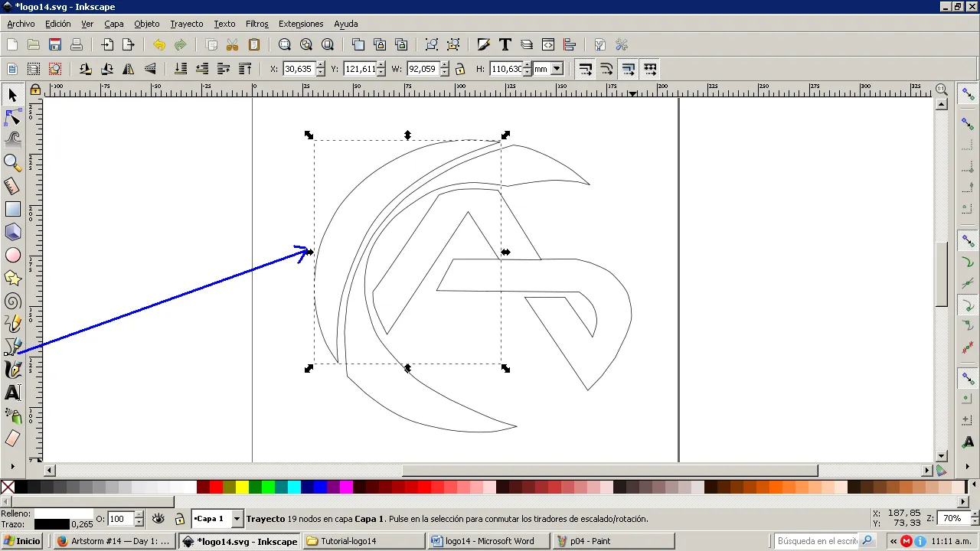Open the mm units dropdown

tap(548, 69)
